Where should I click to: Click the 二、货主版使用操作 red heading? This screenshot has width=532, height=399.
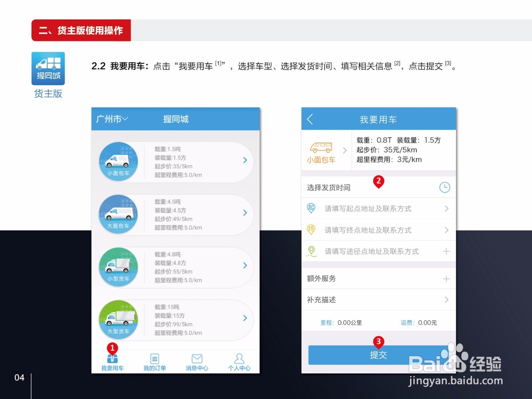pyautogui.click(x=81, y=30)
